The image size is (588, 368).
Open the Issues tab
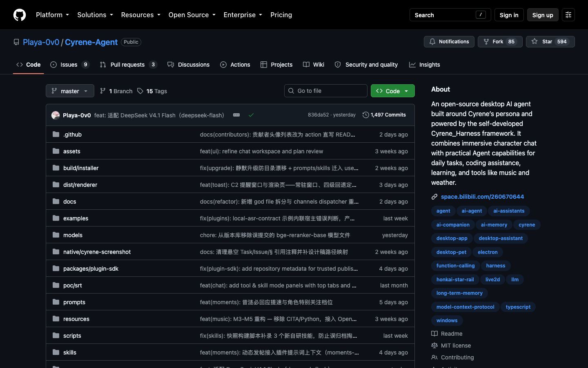[70, 65]
